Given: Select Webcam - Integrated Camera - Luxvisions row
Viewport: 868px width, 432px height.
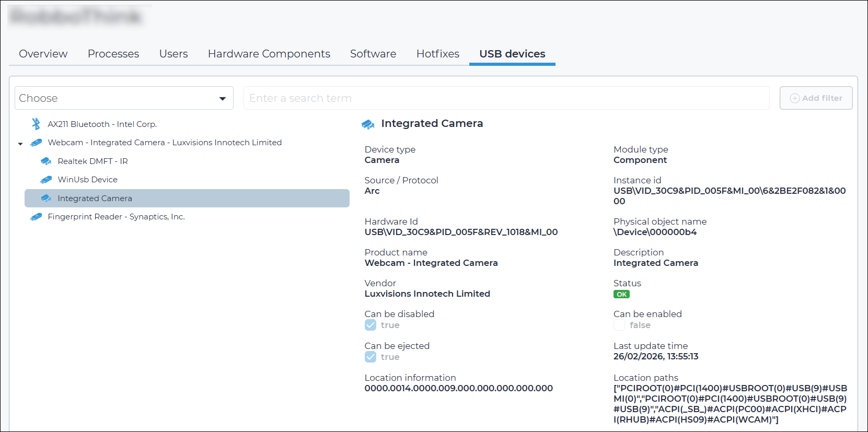Looking at the screenshot, I should click(165, 143).
